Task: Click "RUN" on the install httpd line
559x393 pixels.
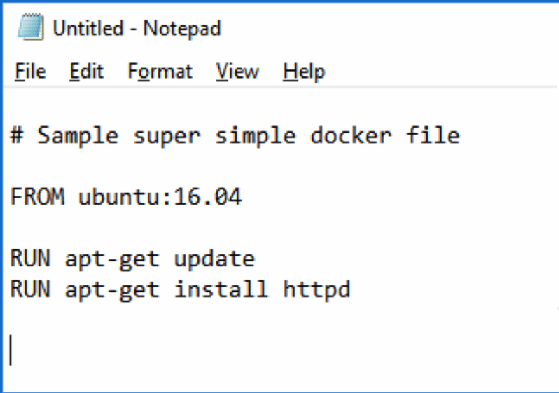Action: pyautogui.click(x=30, y=289)
